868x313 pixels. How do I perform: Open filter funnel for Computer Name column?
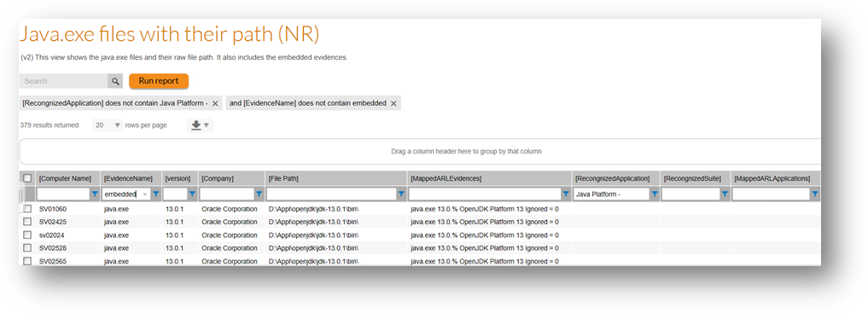95,194
